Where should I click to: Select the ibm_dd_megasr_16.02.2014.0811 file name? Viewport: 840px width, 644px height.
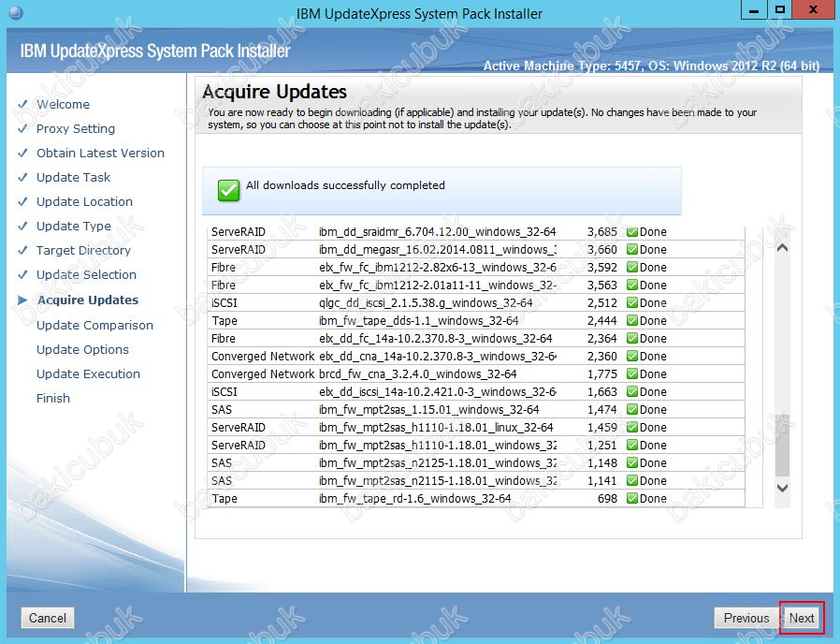[437, 249]
